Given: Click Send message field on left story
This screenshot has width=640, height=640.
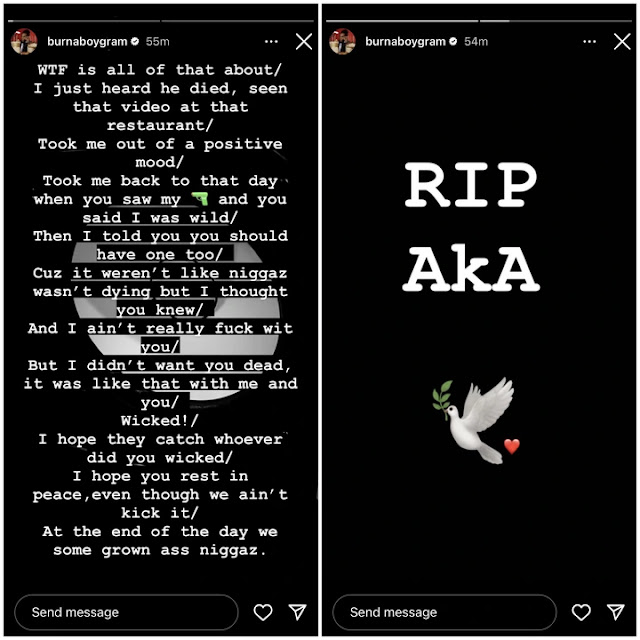Looking at the screenshot, I should pyautogui.click(x=126, y=612).
